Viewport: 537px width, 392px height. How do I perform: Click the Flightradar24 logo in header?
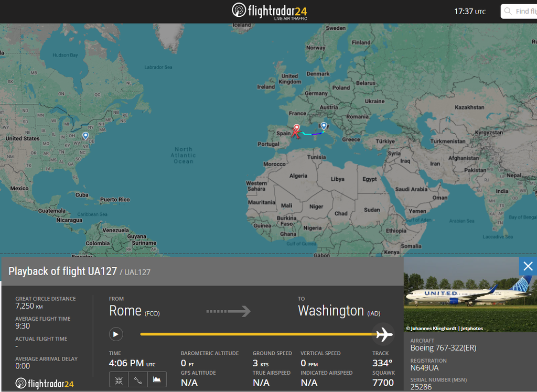click(269, 12)
